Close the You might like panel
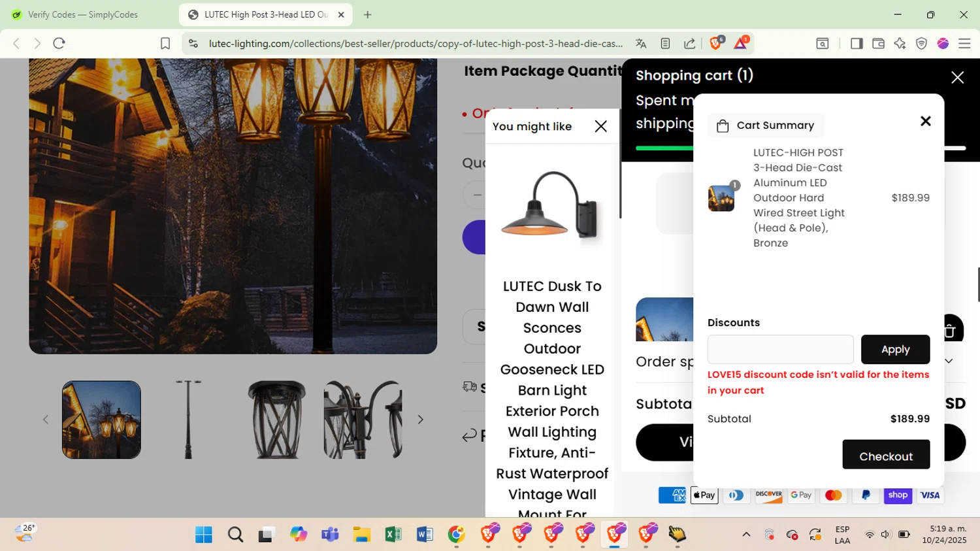The width and height of the screenshot is (980, 551). [x=600, y=126]
